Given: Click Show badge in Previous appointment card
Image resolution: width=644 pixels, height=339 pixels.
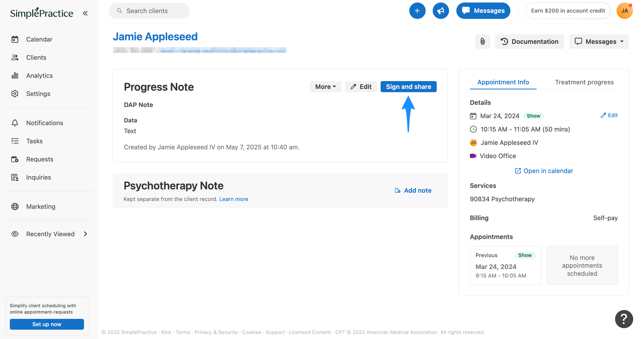Looking at the screenshot, I should point(525,255).
